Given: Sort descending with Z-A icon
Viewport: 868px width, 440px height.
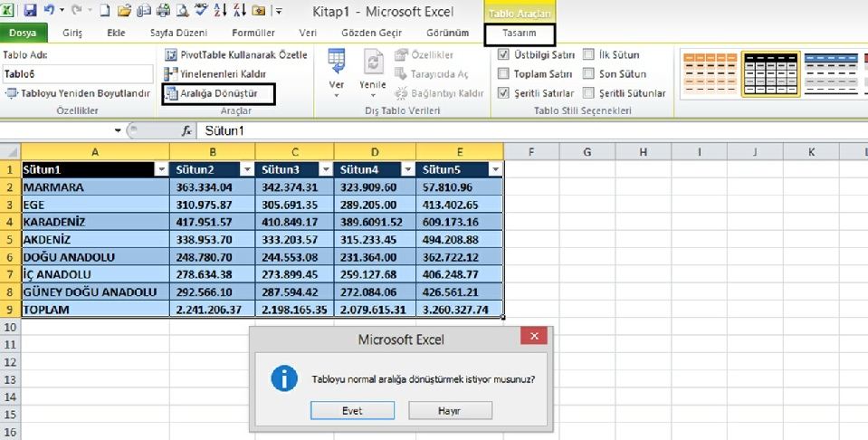Looking at the screenshot, I should coord(239,10).
